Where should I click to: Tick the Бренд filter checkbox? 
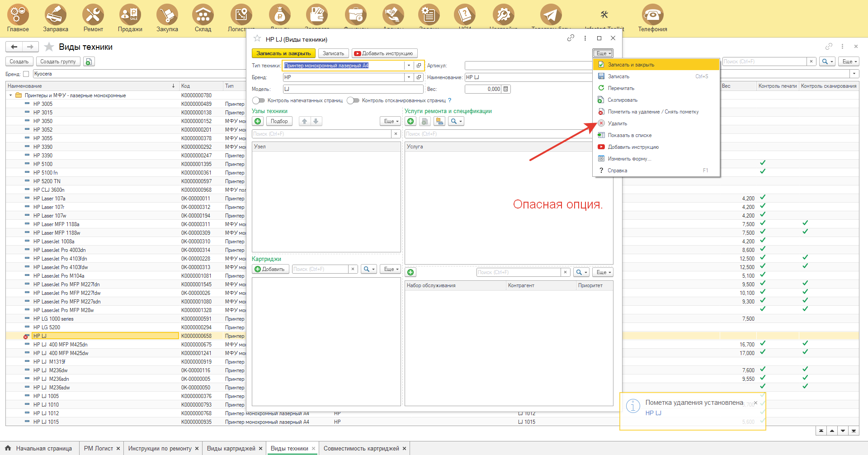point(26,74)
